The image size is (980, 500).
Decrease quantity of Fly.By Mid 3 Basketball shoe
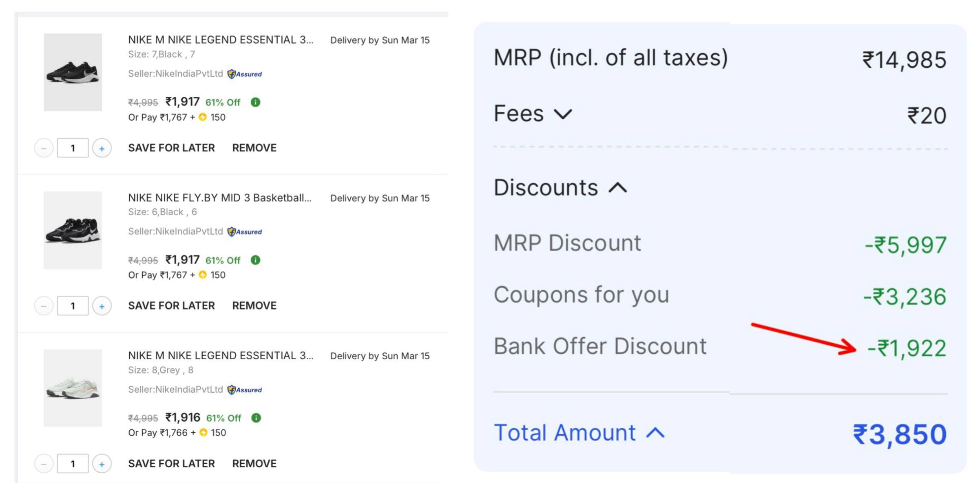coord(44,306)
